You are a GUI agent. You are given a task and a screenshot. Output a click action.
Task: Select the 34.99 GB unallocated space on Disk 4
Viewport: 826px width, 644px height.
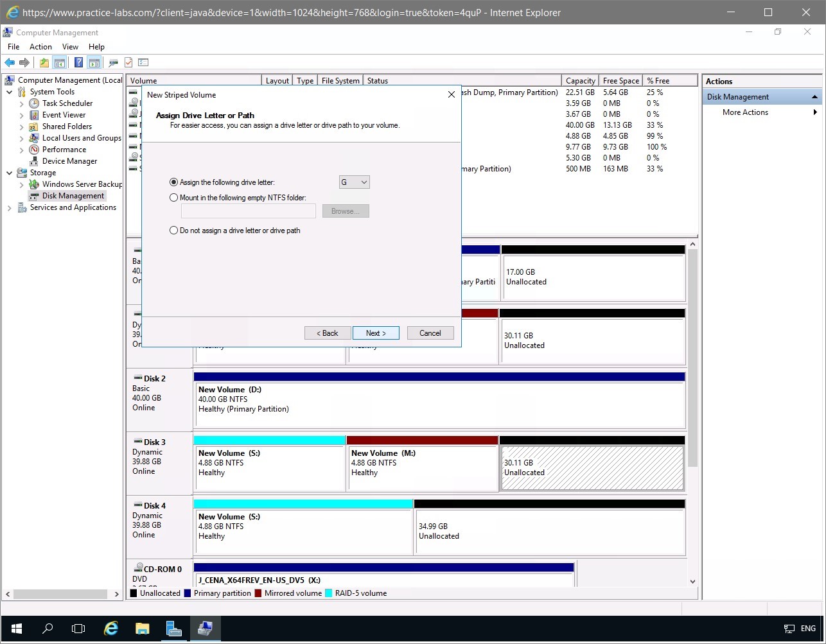(x=549, y=531)
